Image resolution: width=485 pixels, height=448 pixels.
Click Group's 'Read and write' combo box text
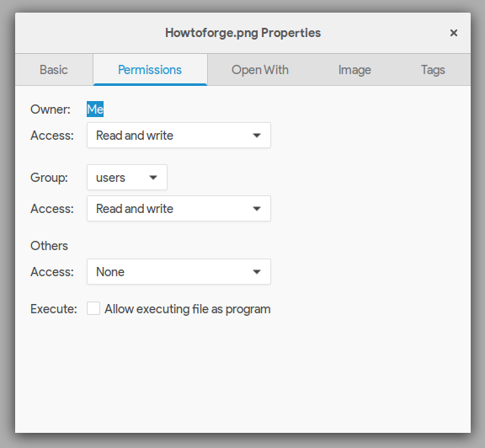pos(135,209)
